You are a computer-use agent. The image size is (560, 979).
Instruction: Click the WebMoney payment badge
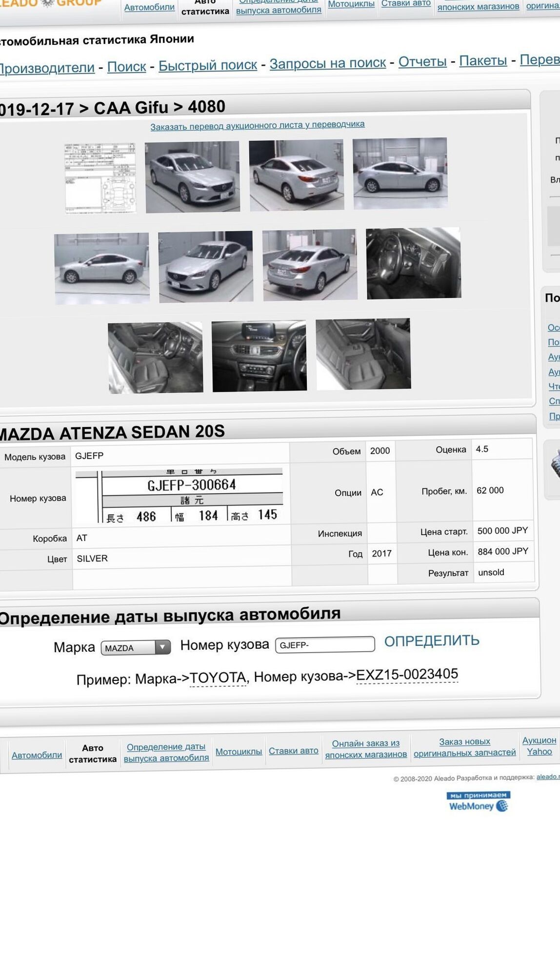[478, 801]
